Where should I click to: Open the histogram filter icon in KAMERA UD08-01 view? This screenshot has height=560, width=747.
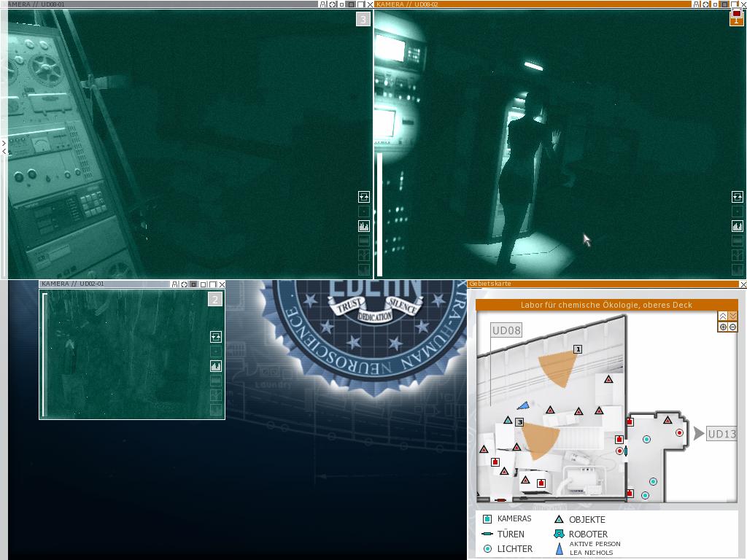(x=364, y=226)
